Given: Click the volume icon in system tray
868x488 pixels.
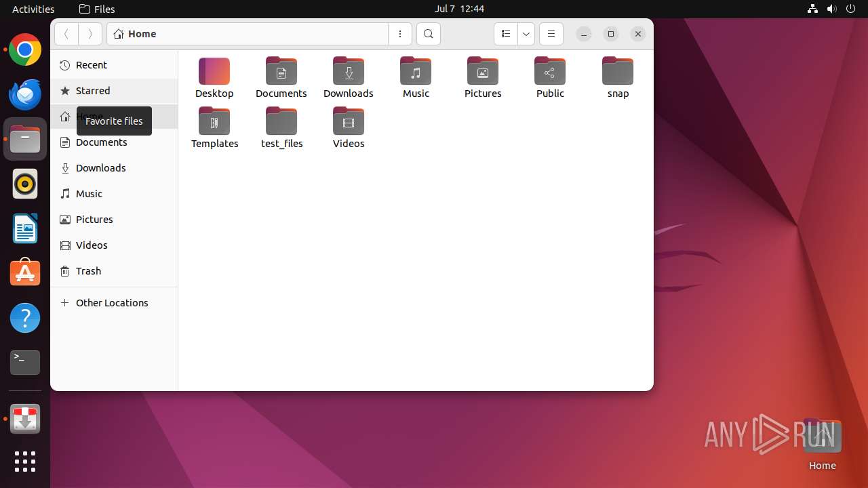Looking at the screenshot, I should (x=831, y=9).
